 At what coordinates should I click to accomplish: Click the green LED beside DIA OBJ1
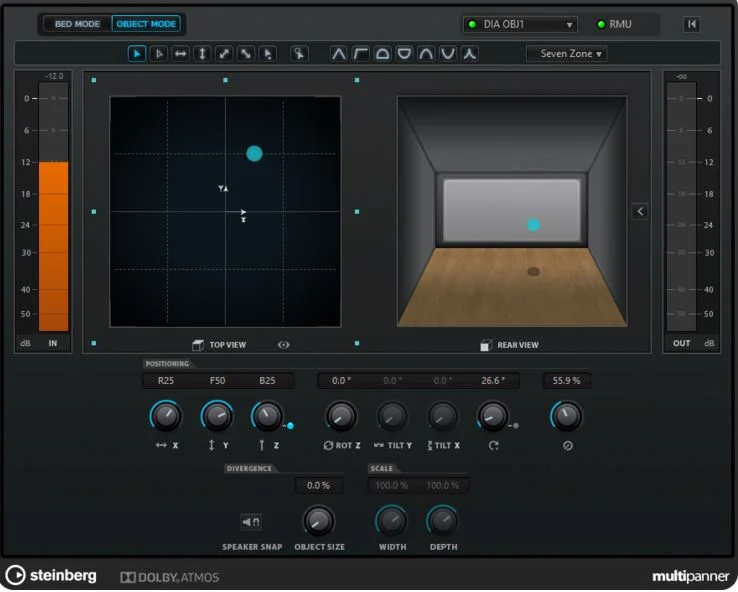pos(472,24)
